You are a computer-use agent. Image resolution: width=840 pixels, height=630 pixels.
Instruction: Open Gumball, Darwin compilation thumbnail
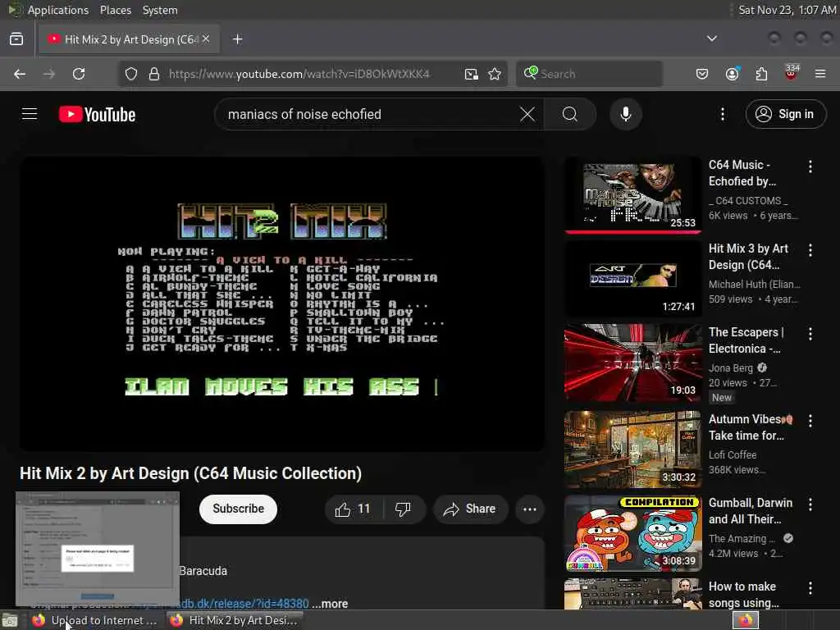pos(632,533)
